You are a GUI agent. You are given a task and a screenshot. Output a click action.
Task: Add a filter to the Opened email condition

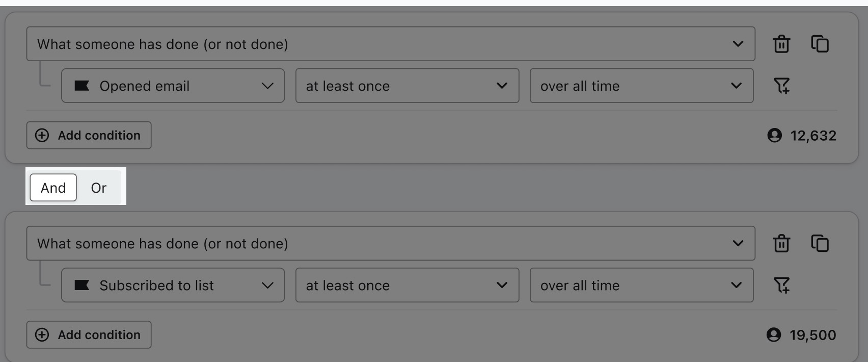click(783, 86)
